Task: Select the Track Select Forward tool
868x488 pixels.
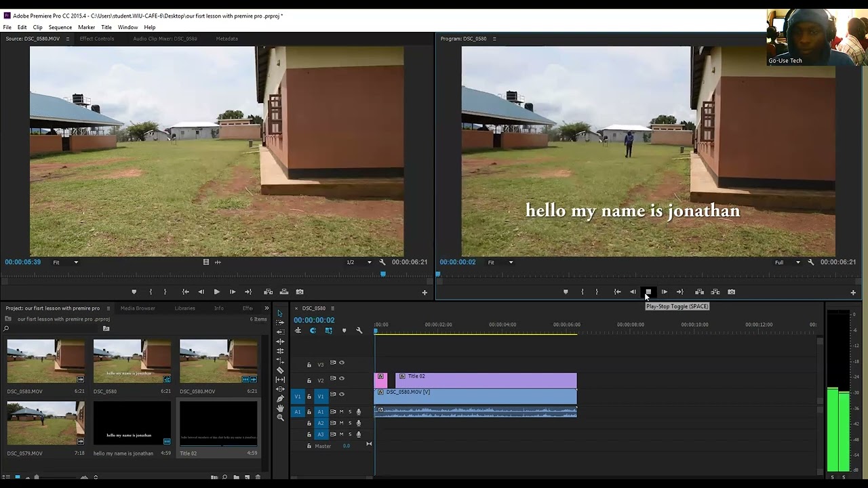Action: click(x=280, y=323)
